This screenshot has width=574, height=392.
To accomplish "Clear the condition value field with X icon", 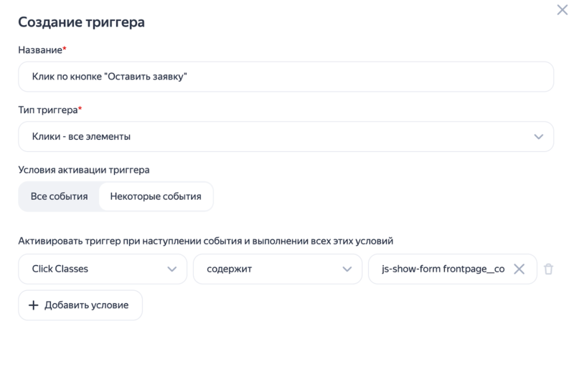I will 519,269.
